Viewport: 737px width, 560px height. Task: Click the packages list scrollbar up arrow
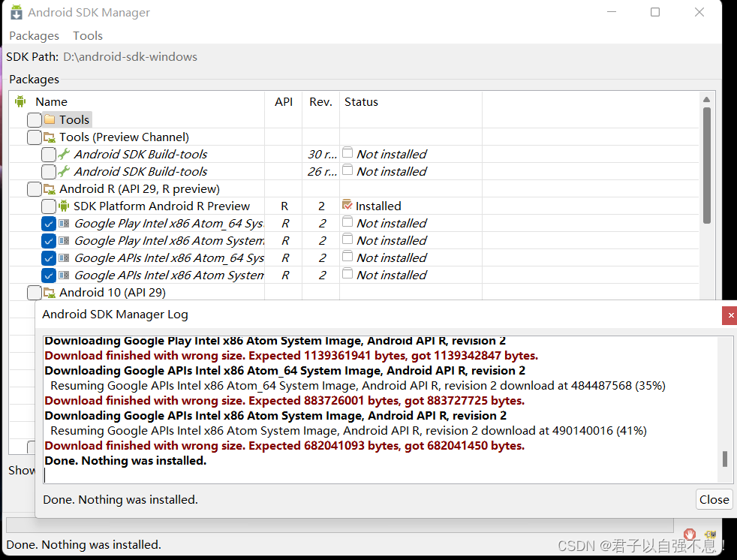[x=706, y=100]
